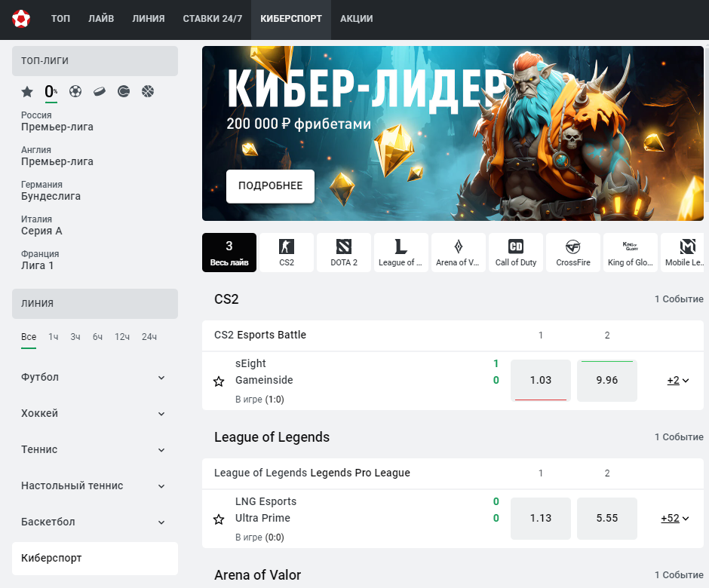The height and width of the screenshot is (588, 709).
Task: Open the Arena of Valor filter tile
Action: pyautogui.click(x=459, y=253)
